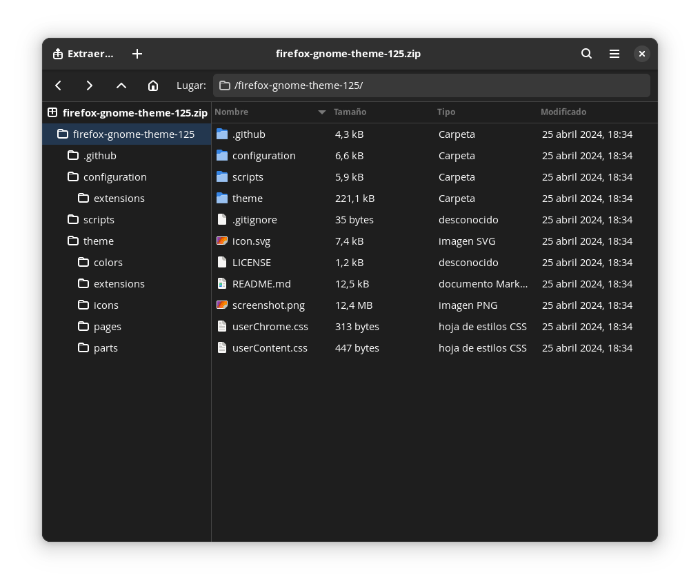Click userChrome.css file icon

point(222,327)
